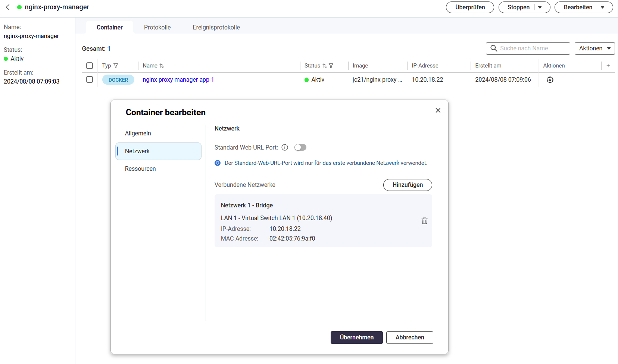Expand the Aktionen dropdown
This screenshot has width=618, height=364.
595,48
